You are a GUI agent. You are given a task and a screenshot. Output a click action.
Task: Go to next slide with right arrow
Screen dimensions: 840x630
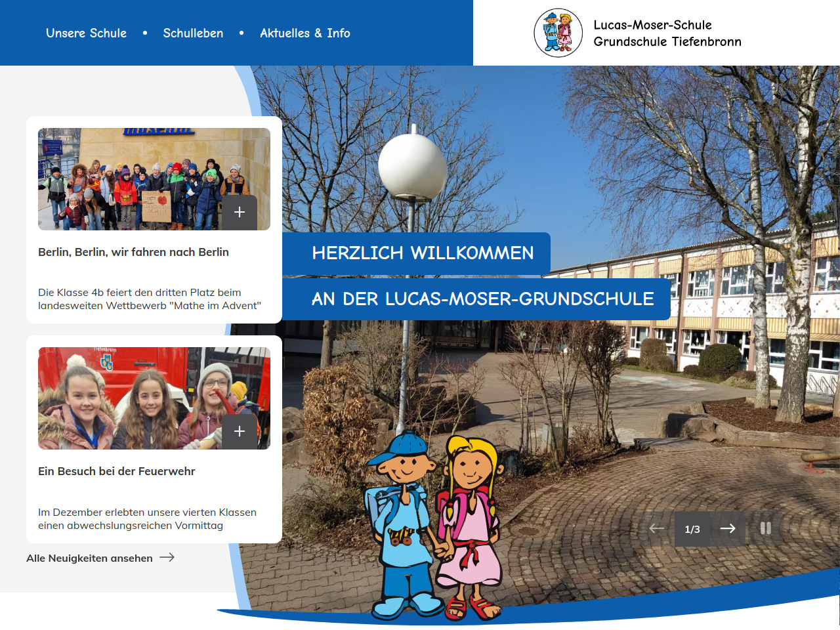click(x=728, y=529)
